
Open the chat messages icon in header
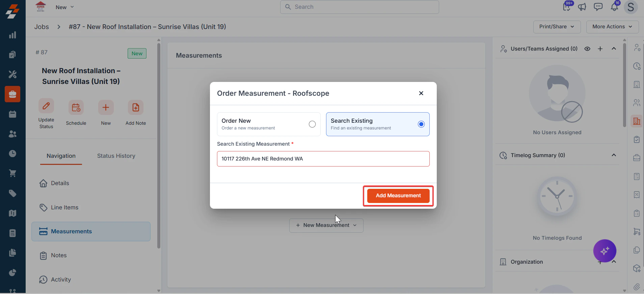click(598, 7)
